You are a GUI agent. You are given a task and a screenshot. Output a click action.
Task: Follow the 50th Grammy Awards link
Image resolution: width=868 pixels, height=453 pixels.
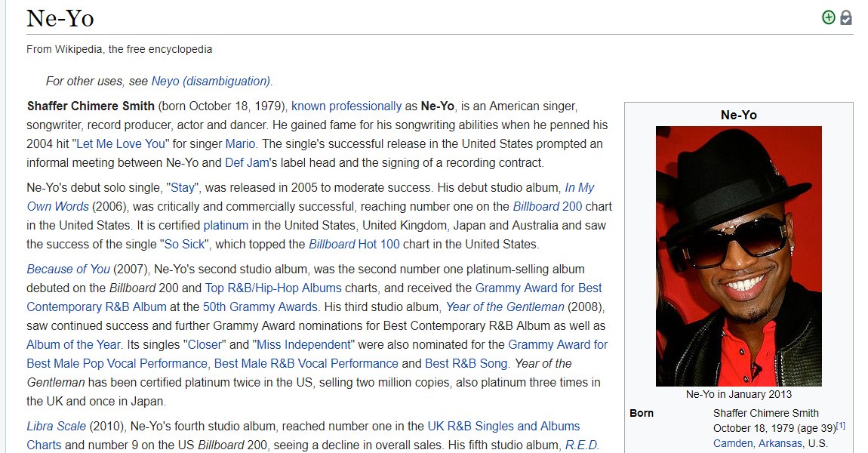(x=260, y=307)
